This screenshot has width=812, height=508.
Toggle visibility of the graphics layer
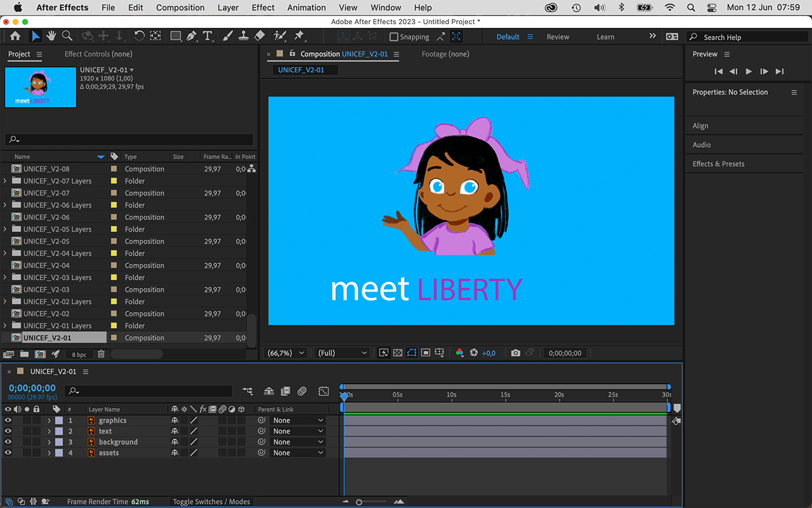click(x=8, y=420)
